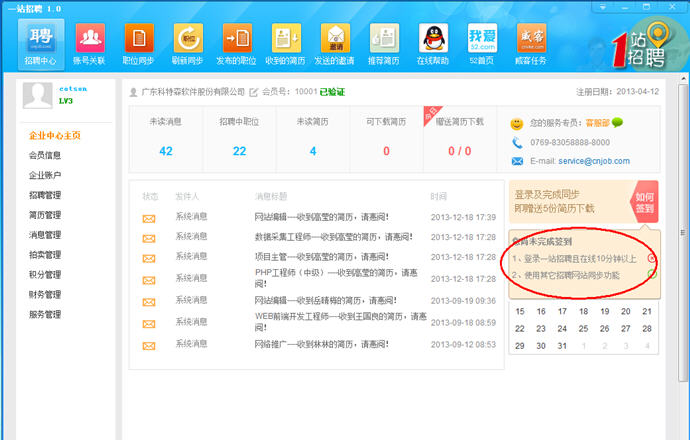The width and height of the screenshot is (690, 440).
Task: Click 招聘中职位 count 22
Action: 239,151
